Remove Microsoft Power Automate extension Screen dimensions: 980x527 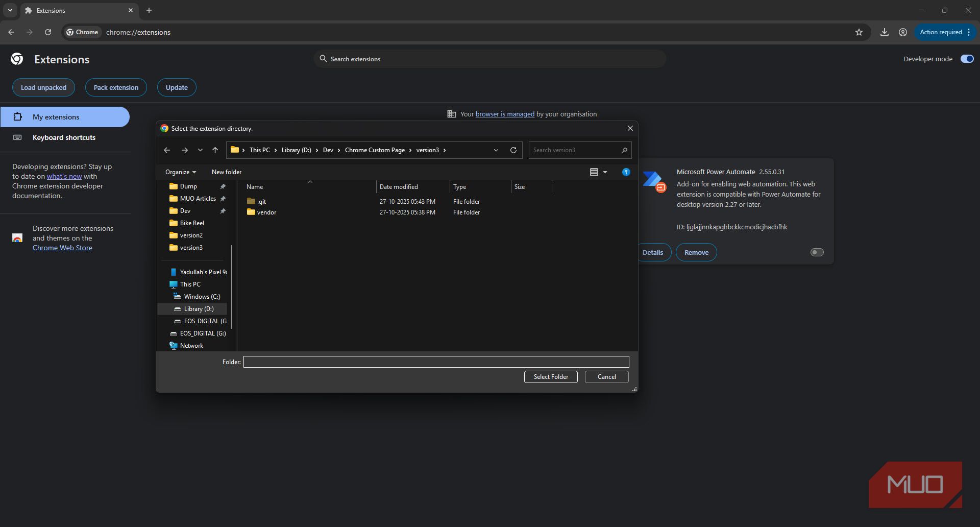(x=696, y=252)
